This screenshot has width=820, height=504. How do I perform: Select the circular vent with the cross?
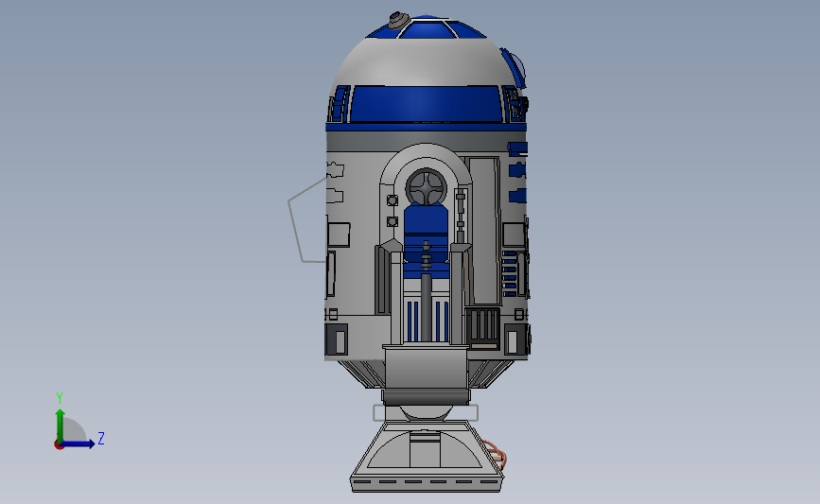(427, 187)
